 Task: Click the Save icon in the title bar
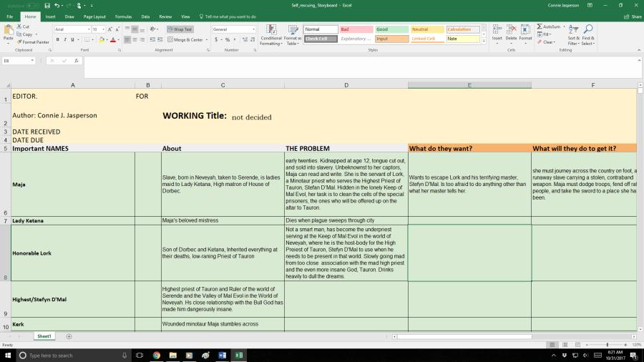pyautogui.click(x=47, y=5)
